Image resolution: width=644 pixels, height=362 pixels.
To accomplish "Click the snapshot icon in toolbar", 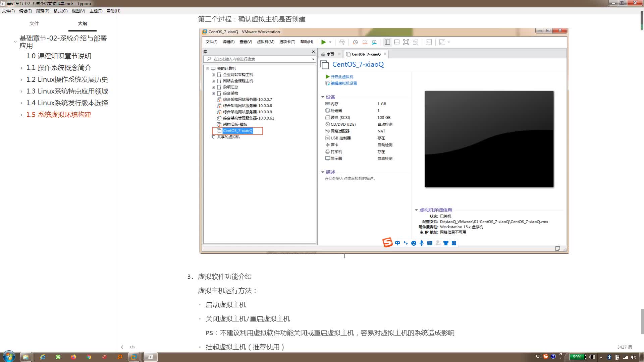I will [356, 42].
